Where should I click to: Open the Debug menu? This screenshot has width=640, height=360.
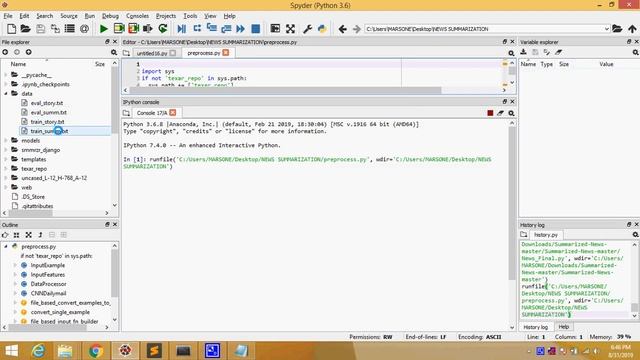pyautogui.click(x=110, y=16)
